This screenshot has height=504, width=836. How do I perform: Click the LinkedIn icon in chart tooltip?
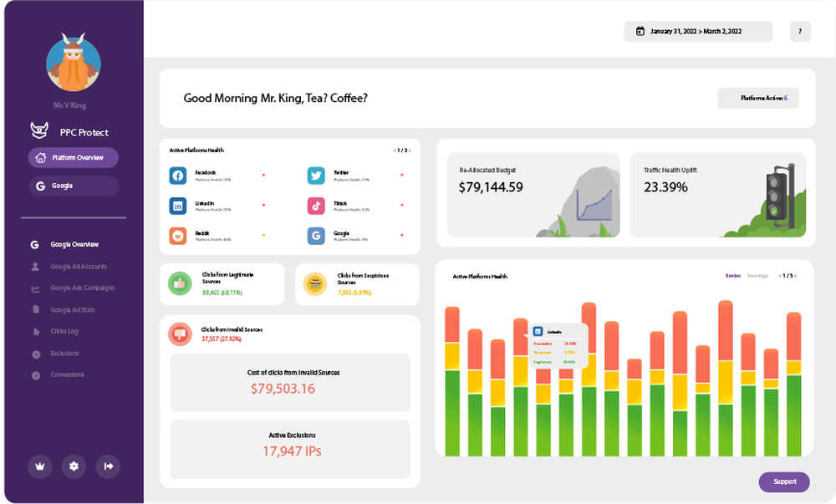point(538,331)
